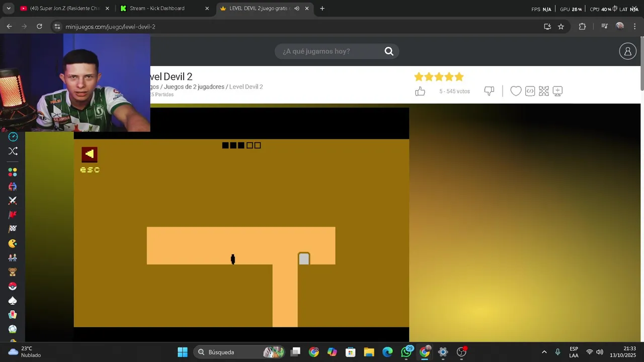The width and height of the screenshot is (644, 362).
Task: Focus the '¿A qué jugamos hoy?' search field
Action: (330, 51)
